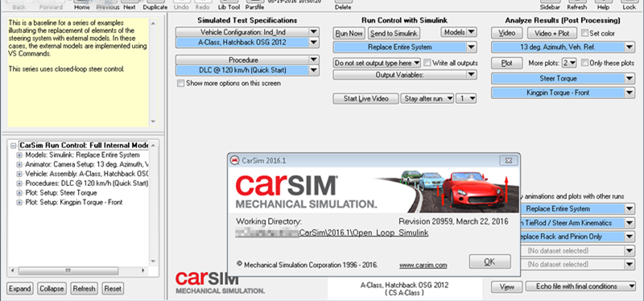Click Replace Rack and Pinion Only overlay dataset
This screenshot has width=644, height=301.
click(572, 237)
